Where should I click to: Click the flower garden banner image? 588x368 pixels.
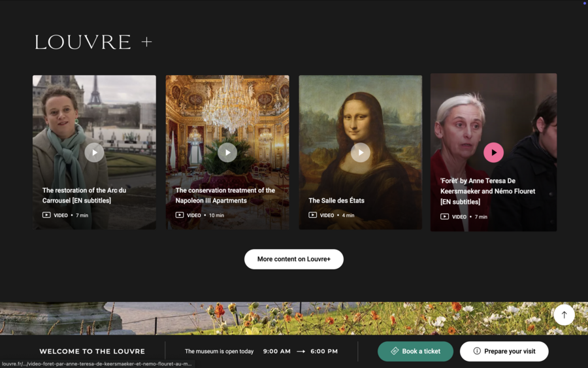pyautogui.click(x=294, y=318)
